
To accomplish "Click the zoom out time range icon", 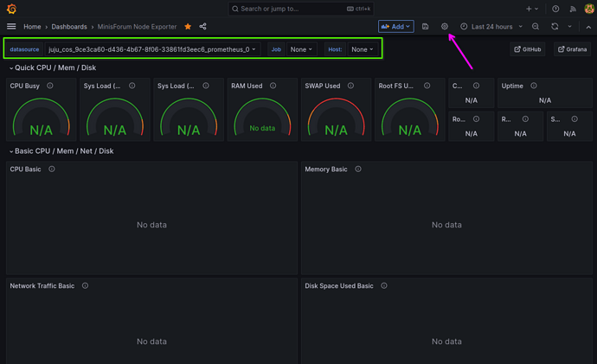I will point(536,27).
